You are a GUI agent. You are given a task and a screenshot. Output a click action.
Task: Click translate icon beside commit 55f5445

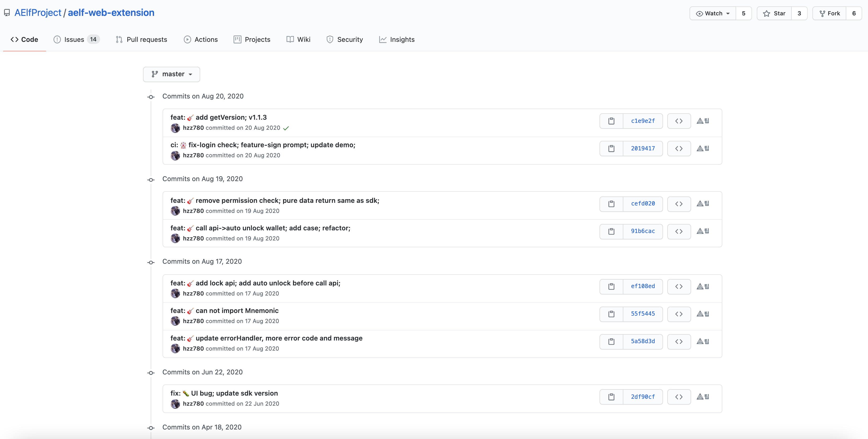pos(703,314)
